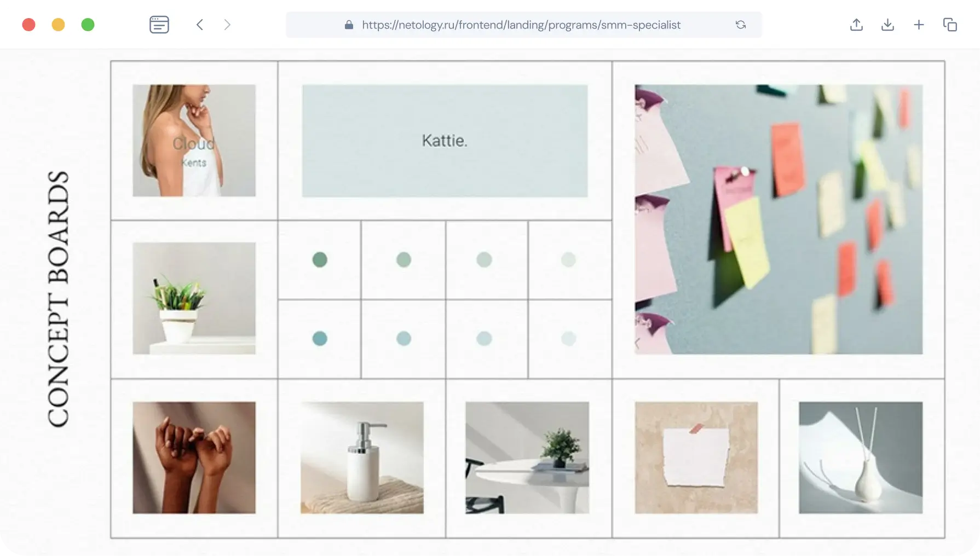
Task: Click the green macOS maximize button
Action: tap(88, 25)
